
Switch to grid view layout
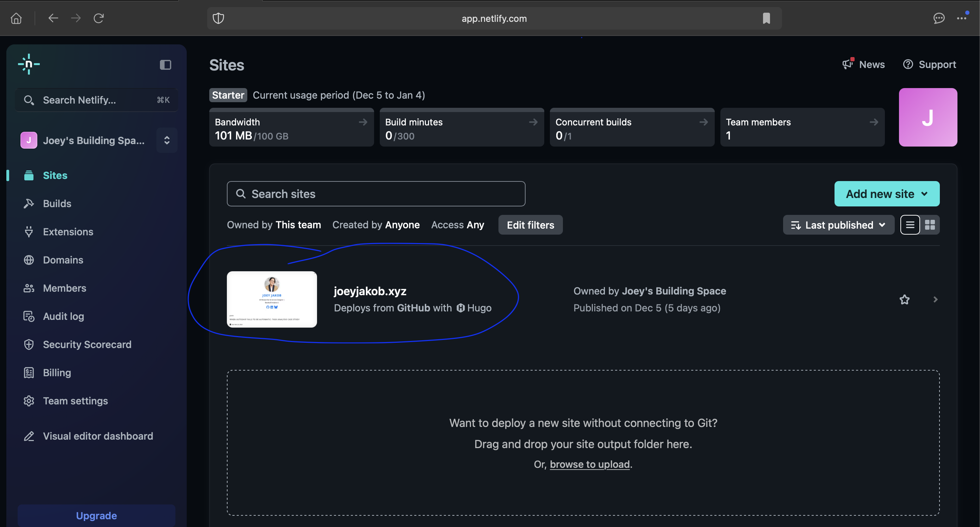[x=930, y=225]
